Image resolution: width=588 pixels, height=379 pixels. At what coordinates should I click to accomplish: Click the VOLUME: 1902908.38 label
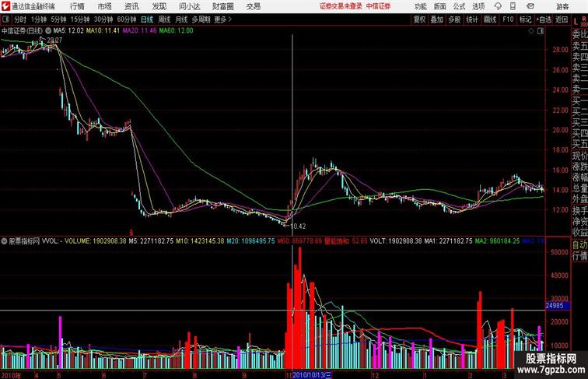(95, 241)
